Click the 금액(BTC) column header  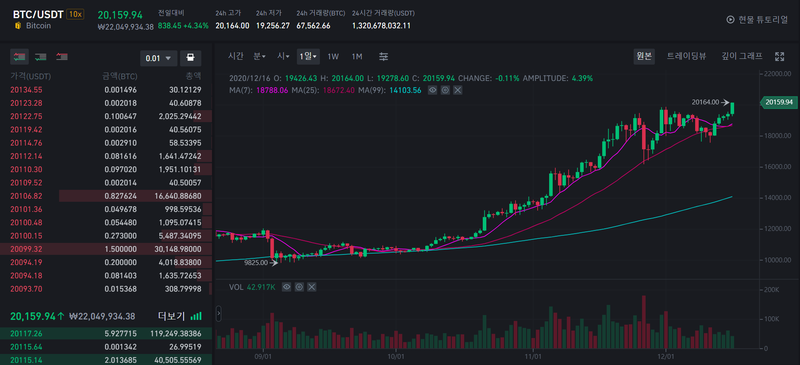coord(119,77)
